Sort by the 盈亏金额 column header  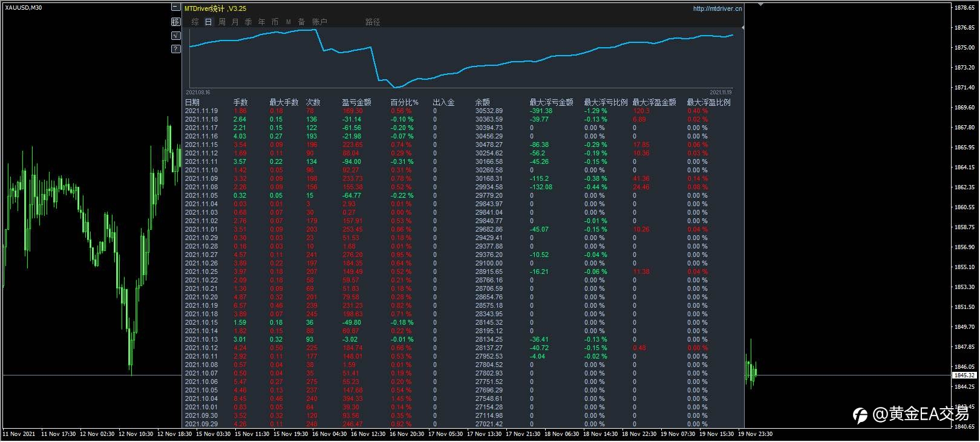point(356,102)
